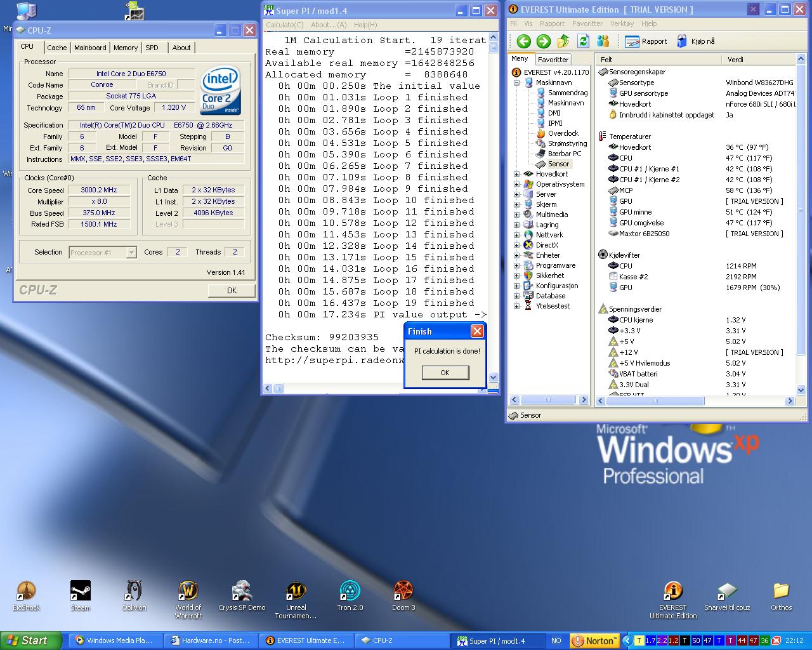Launch BioShock desktop shortcut
The height and width of the screenshot is (650, 812).
pos(26,595)
